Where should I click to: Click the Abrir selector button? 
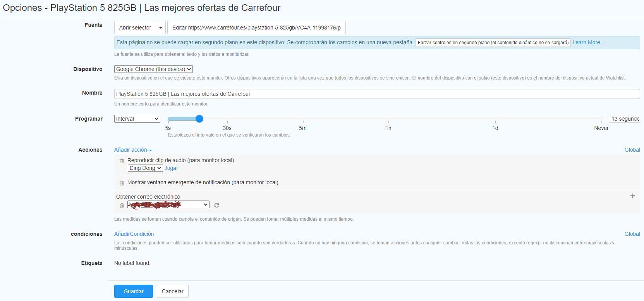coord(135,28)
